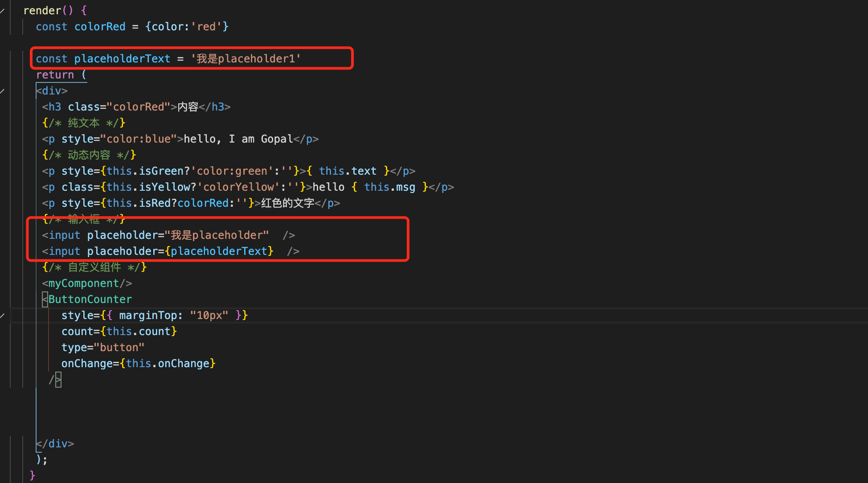Click '{placeholderText}' in the second input
868x483 pixels.
coord(219,251)
